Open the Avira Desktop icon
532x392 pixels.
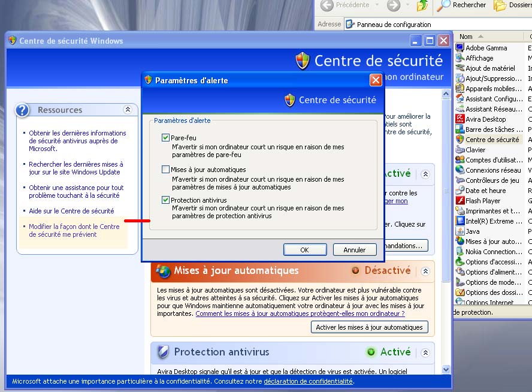(460, 119)
